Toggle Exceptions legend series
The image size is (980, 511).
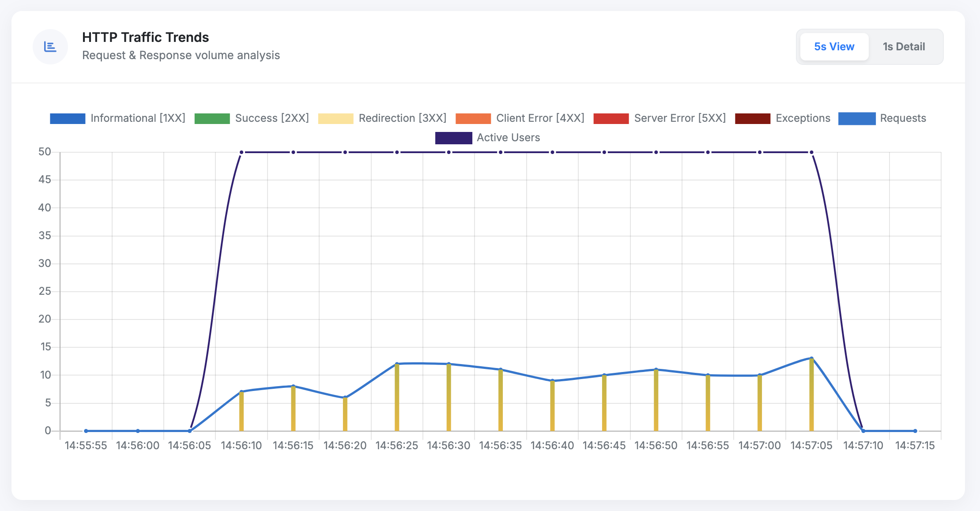(783, 118)
